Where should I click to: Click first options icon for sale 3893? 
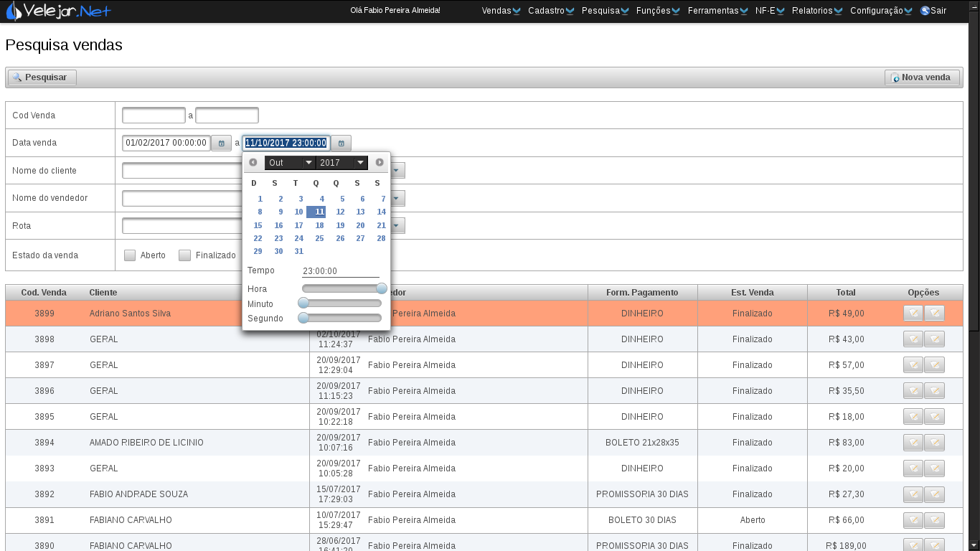pyautogui.click(x=913, y=468)
